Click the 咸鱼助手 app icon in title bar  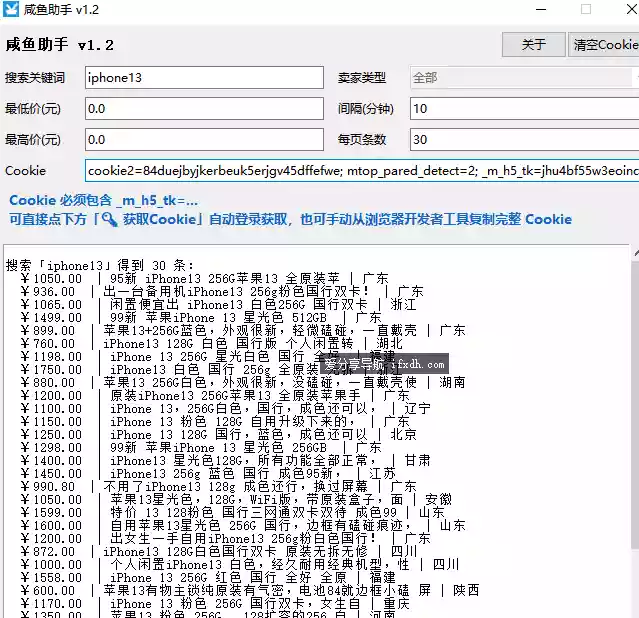point(10,9)
